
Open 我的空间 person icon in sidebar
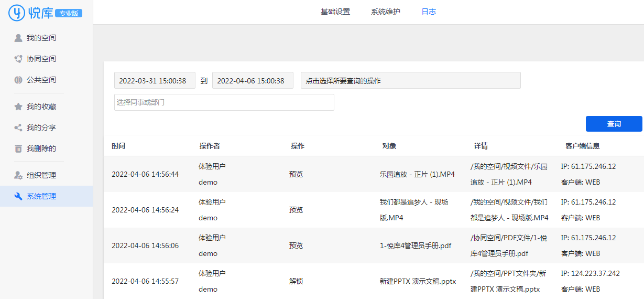click(18, 38)
